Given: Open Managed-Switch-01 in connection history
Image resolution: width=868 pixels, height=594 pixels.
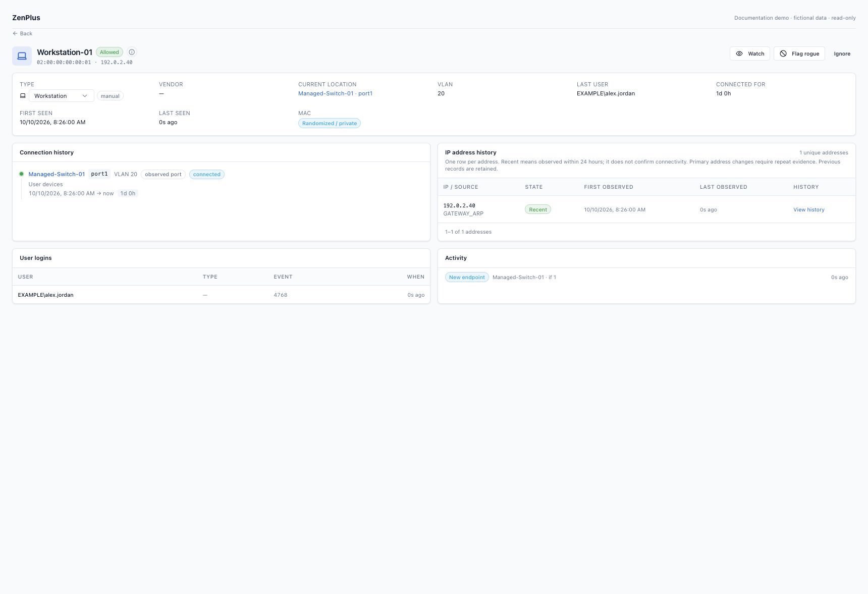Looking at the screenshot, I should pyautogui.click(x=57, y=174).
